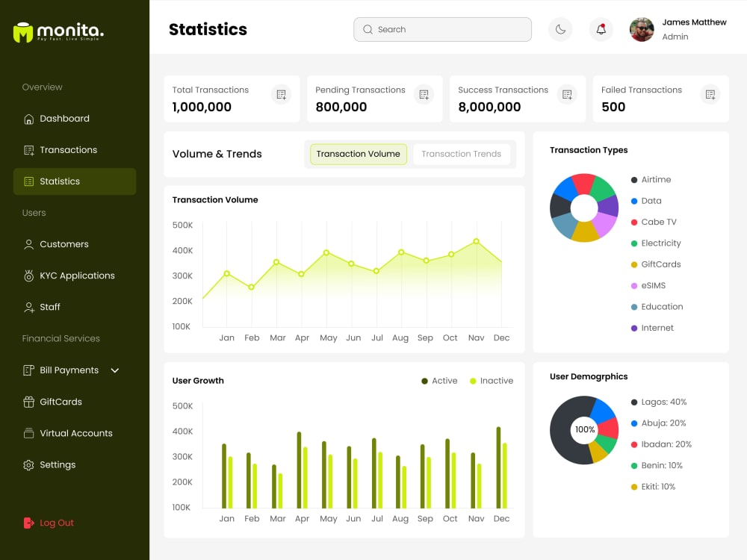The width and height of the screenshot is (747, 560).
Task: Select Statistics in the sidebar
Action: tap(75, 181)
